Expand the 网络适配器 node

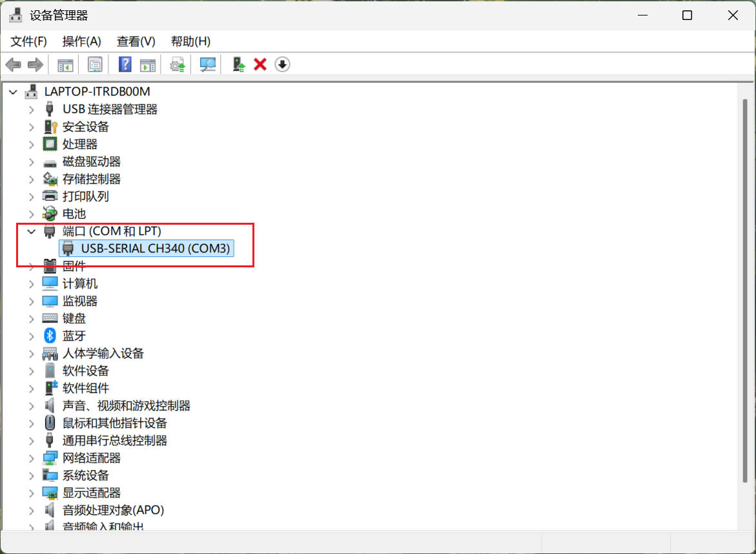pos(32,458)
